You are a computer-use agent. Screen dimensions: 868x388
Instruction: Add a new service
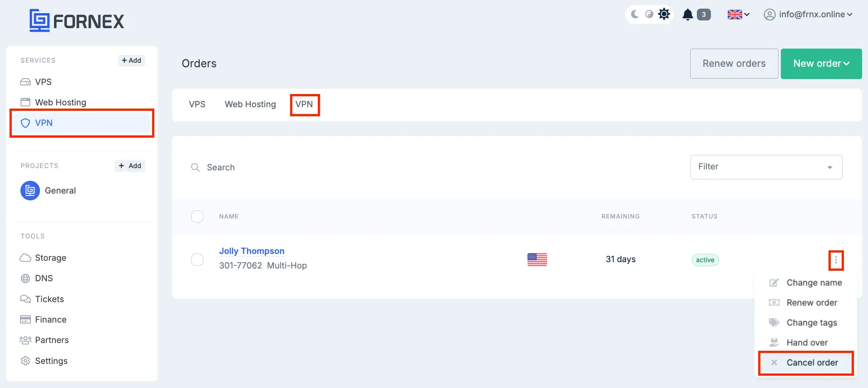pos(132,60)
